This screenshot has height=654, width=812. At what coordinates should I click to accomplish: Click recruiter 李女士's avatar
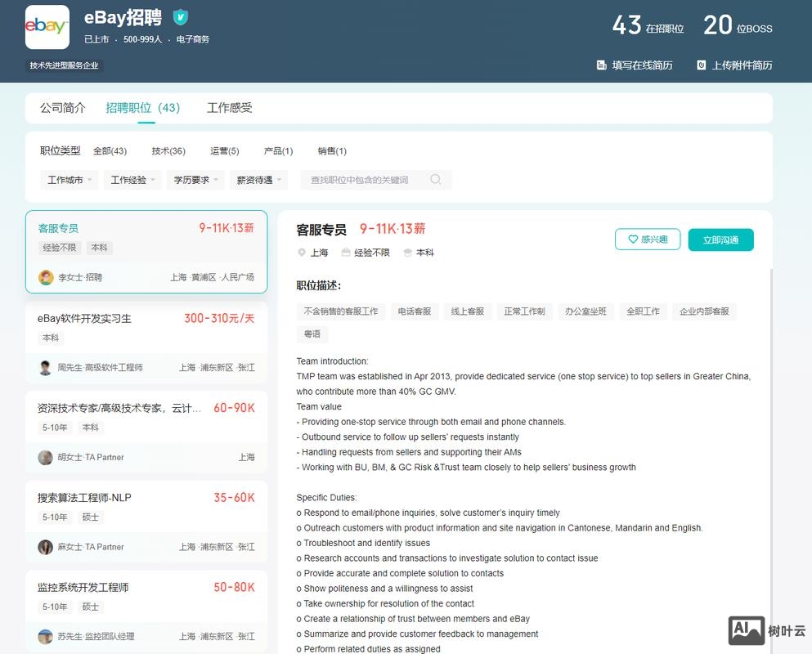coord(46,277)
